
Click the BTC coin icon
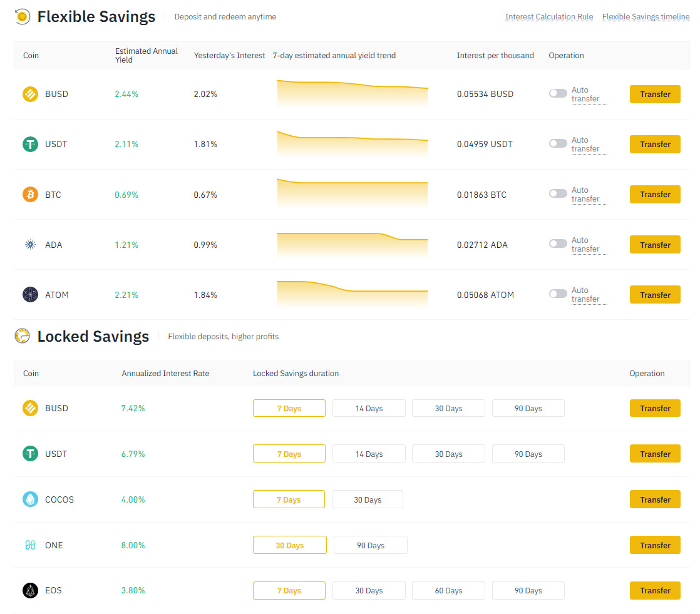pos(30,195)
